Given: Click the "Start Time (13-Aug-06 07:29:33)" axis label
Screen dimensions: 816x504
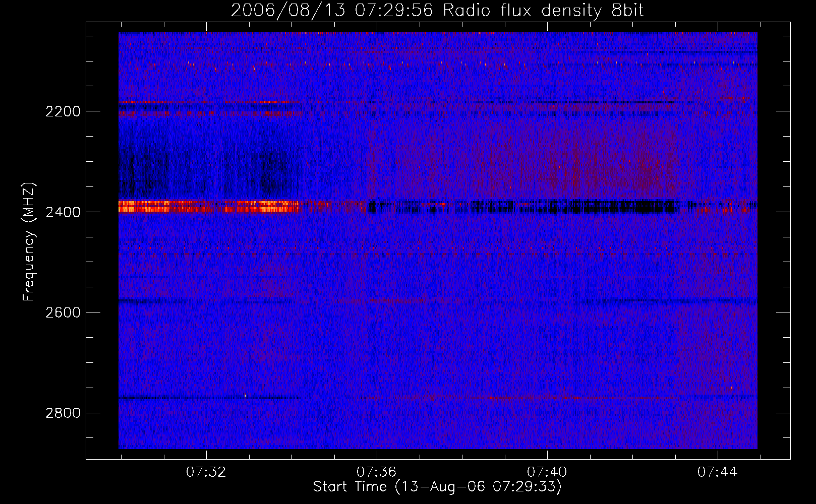Looking at the screenshot, I should pos(437,487).
